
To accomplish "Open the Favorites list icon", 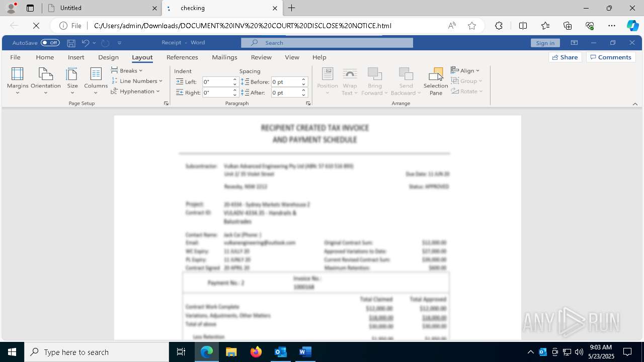I will click(x=545, y=26).
